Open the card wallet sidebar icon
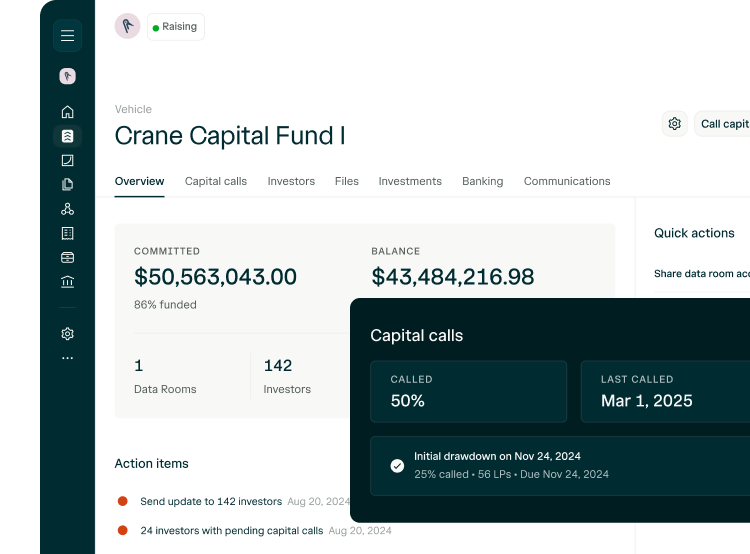The image size is (750, 554). (x=67, y=258)
